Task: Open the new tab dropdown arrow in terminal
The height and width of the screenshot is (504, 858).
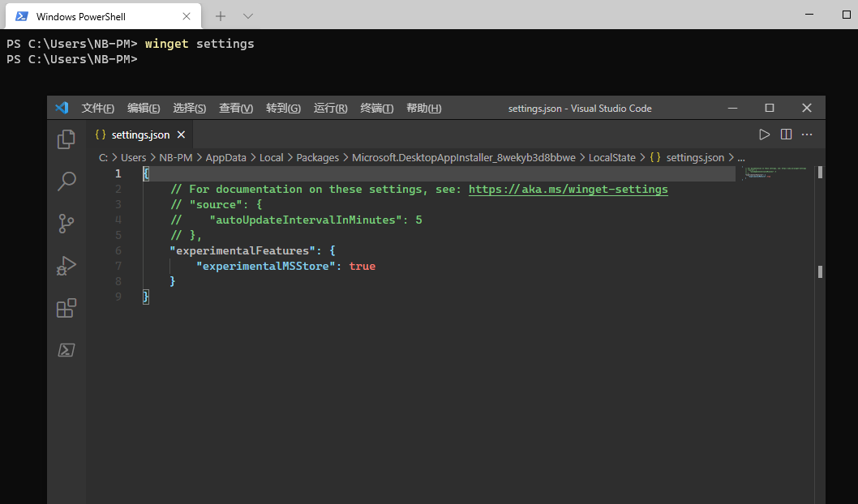Action: coord(248,16)
